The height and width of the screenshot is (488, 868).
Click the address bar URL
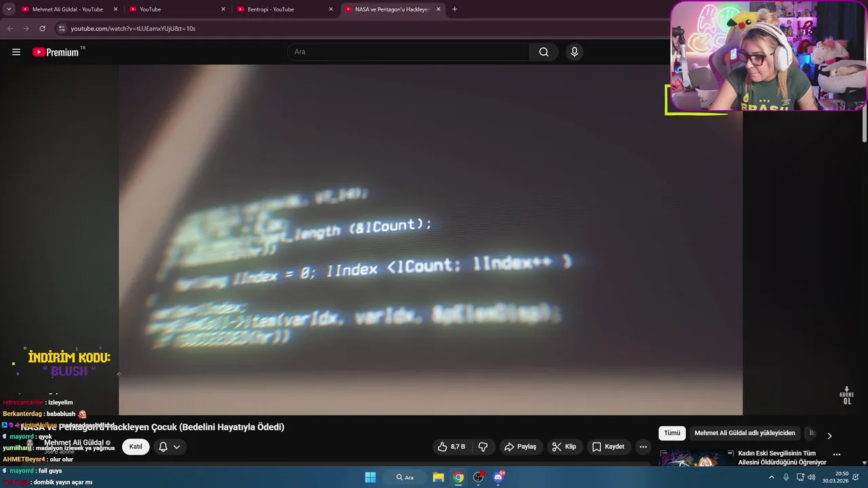pos(133,28)
